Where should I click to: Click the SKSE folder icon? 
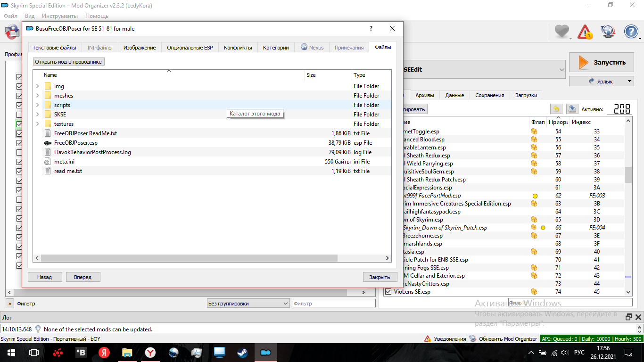tap(48, 115)
